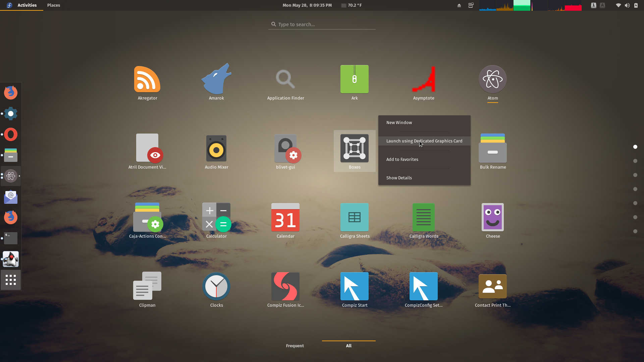Click the 70.2 °F temperature indicator
Viewport: 644px width, 362px height.
pos(352,5)
